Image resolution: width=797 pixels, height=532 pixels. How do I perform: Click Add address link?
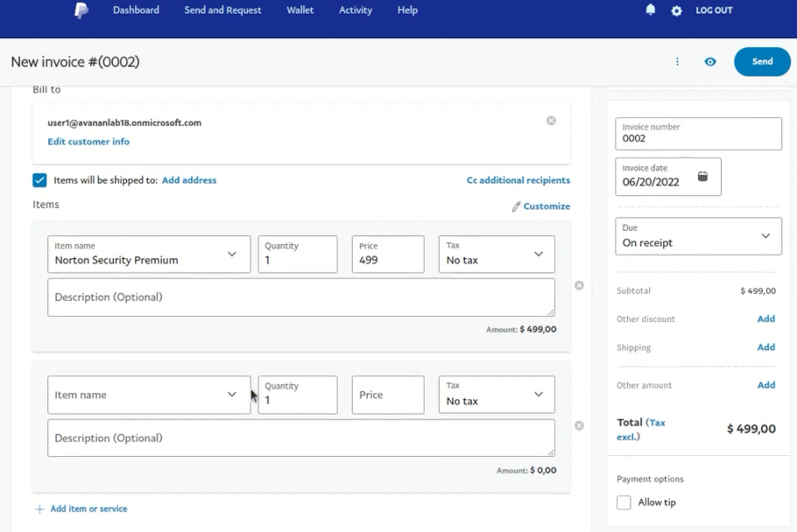coord(189,180)
